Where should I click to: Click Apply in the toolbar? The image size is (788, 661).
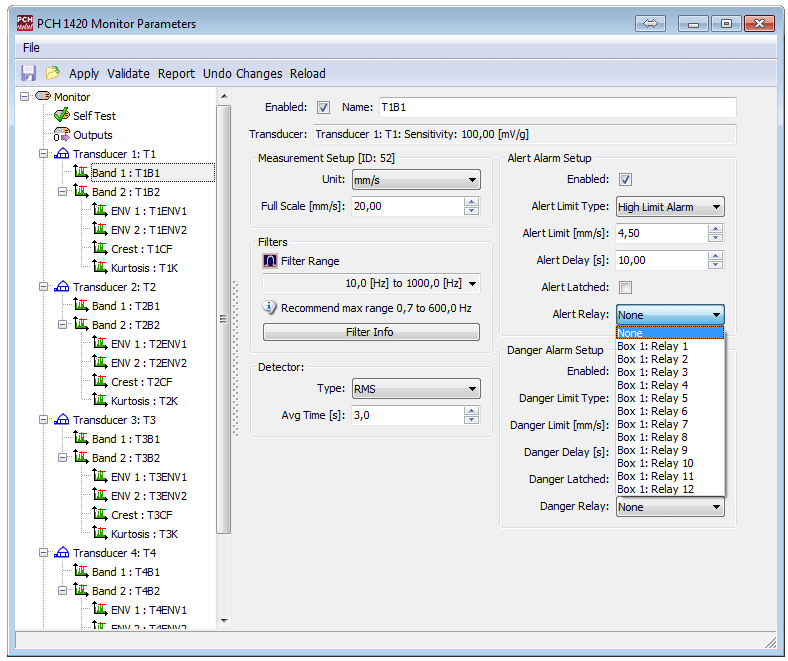coord(84,73)
